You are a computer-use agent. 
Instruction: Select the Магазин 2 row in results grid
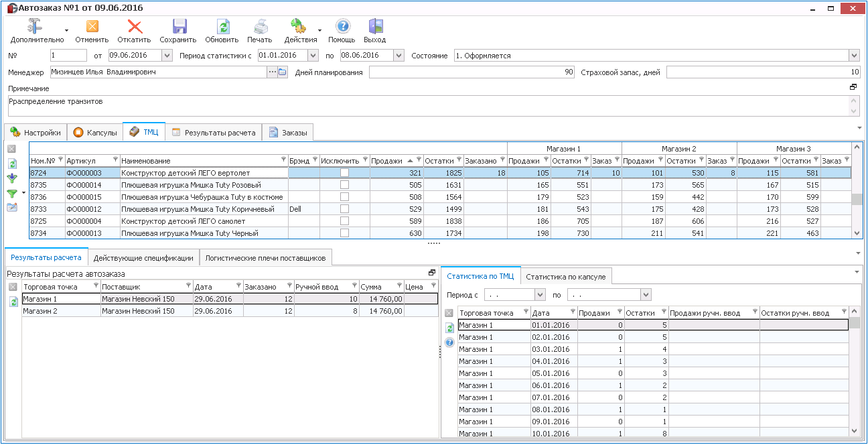[230, 311]
